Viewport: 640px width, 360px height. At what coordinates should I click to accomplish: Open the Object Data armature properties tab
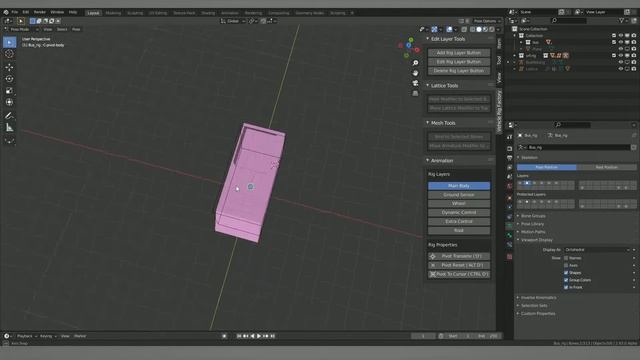tap(509, 226)
